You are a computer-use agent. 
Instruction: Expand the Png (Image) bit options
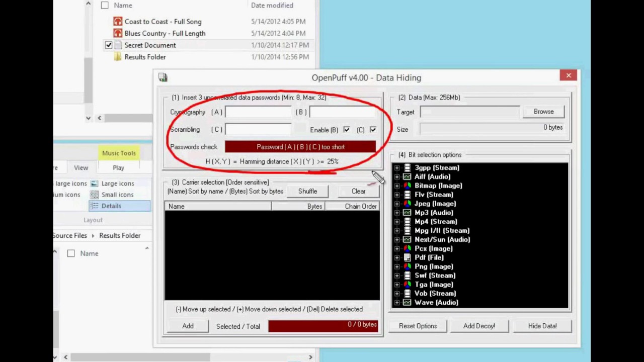tap(397, 266)
